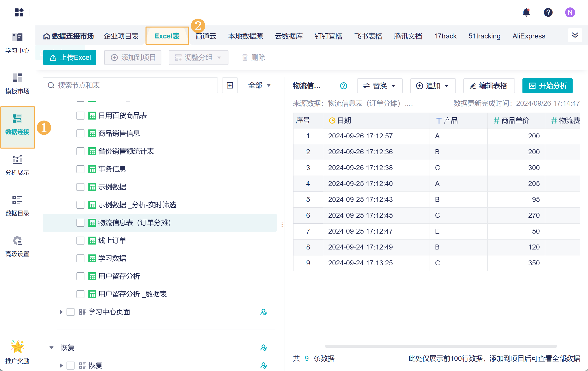
Task: Click the 开始分析 button
Action: tap(547, 86)
